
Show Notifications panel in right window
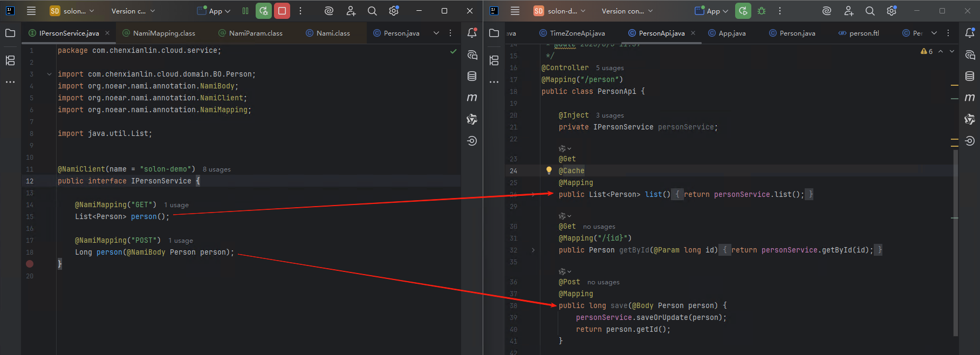(970, 33)
